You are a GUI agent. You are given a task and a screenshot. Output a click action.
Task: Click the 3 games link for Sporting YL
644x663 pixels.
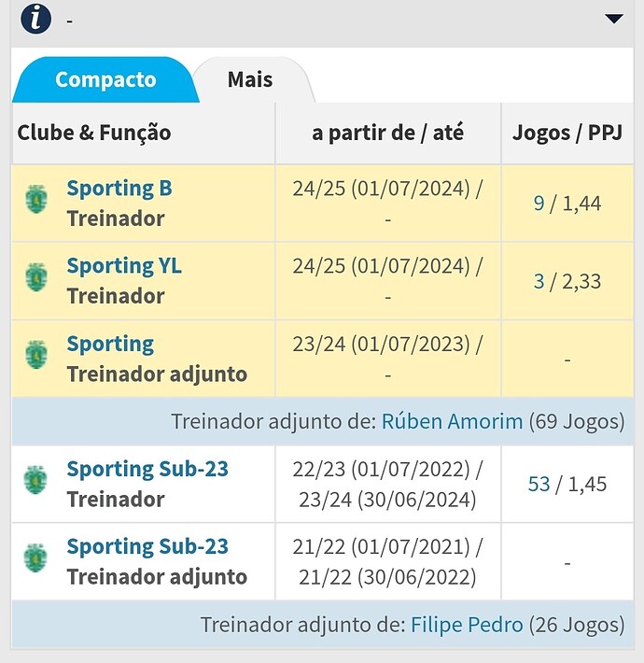tap(539, 281)
